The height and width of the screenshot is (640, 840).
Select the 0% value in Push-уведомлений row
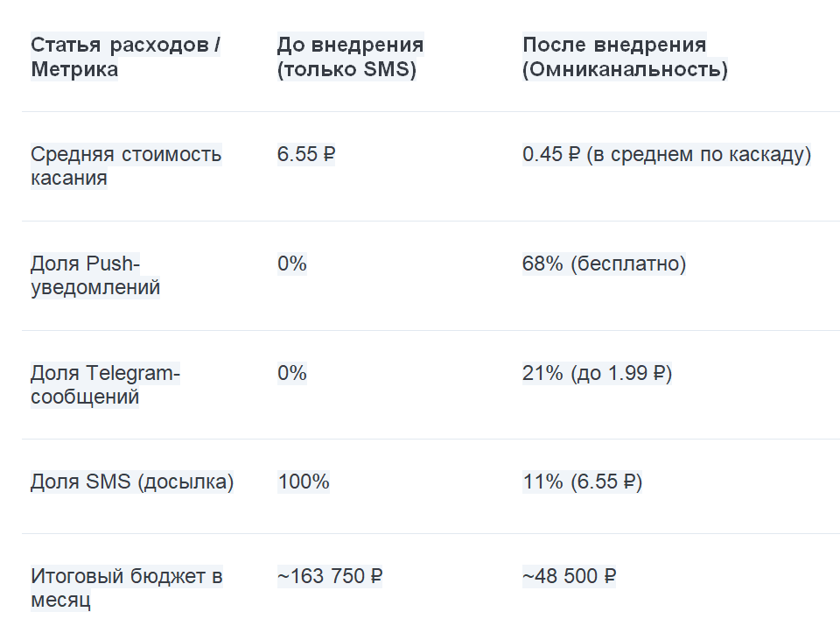pyautogui.click(x=292, y=264)
